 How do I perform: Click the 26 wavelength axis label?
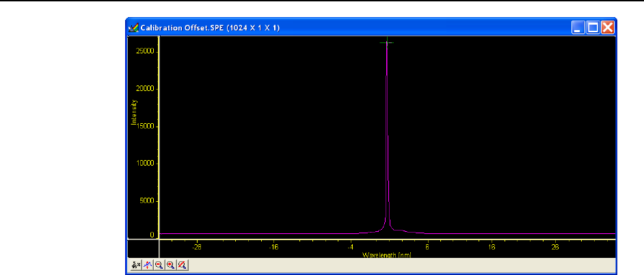pyautogui.click(x=555, y=247)
